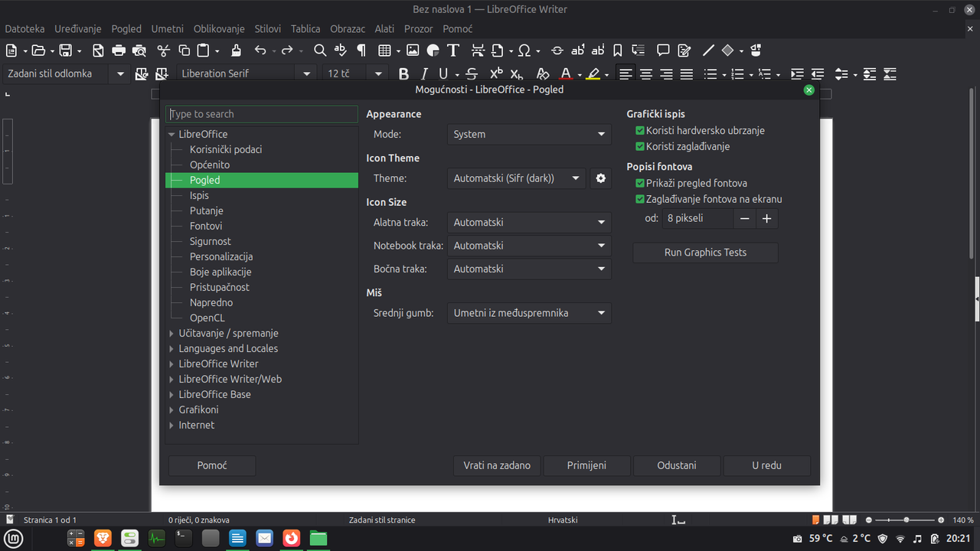The height and width of the screenshot is (551, 980).
Task: Open the Alati menu
Action: pyautogui.click(x=384, y=28)
